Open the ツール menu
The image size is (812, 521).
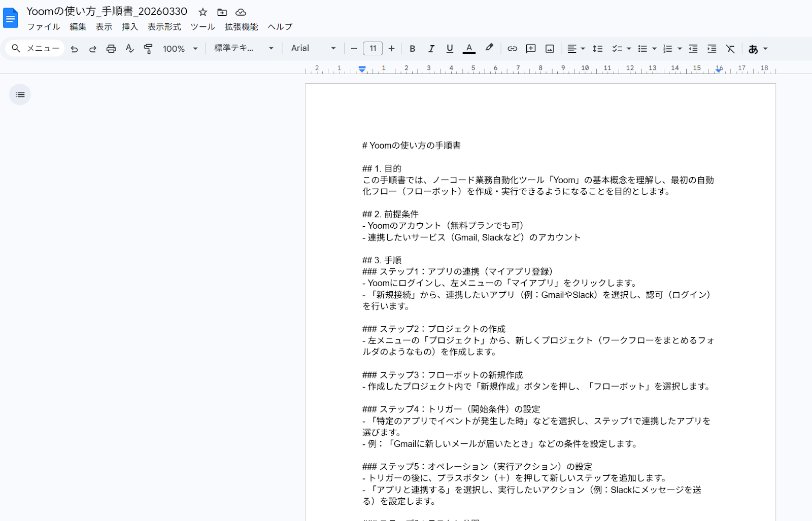(x=203, y=27)
